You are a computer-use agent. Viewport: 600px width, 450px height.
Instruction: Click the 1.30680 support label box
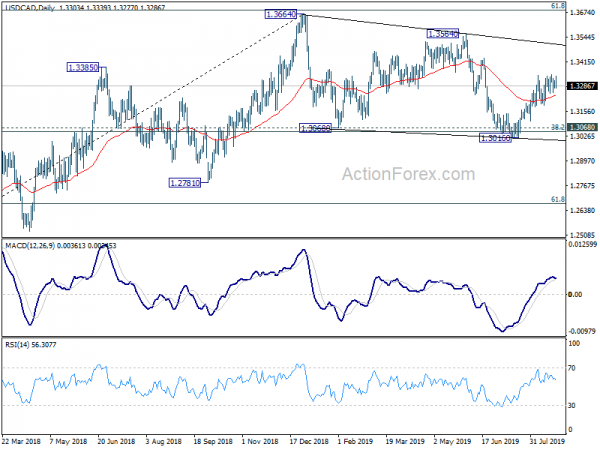pos(315,128)
